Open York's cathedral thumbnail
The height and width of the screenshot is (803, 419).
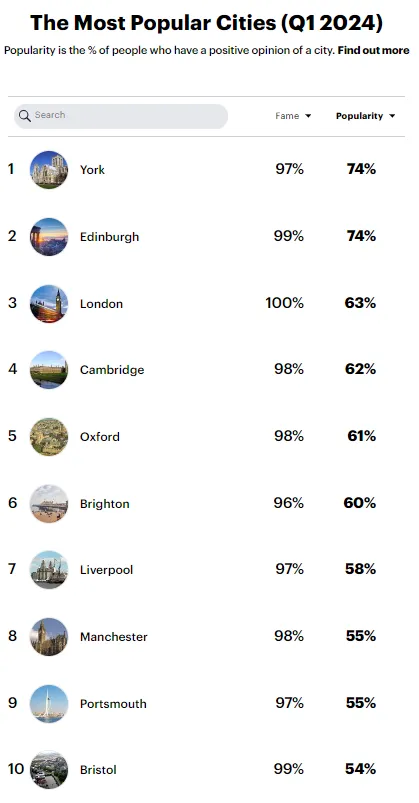coord(49,170)
